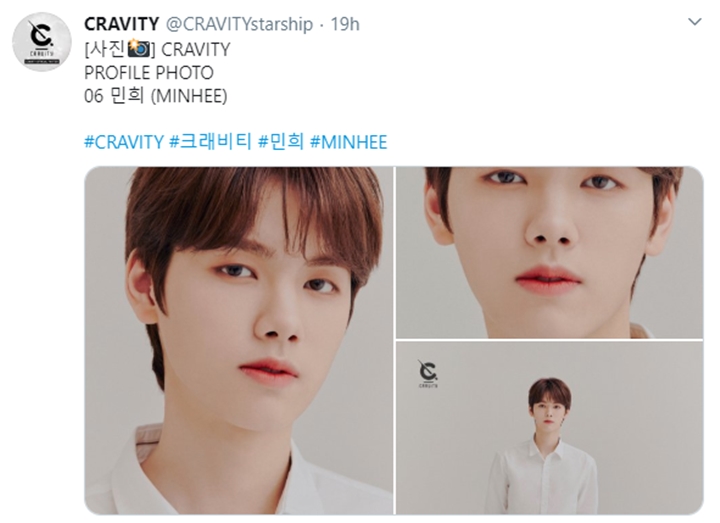Open the CRAVITY round profile avatar
The image size is (720, 523).
[x=42, y=42]
